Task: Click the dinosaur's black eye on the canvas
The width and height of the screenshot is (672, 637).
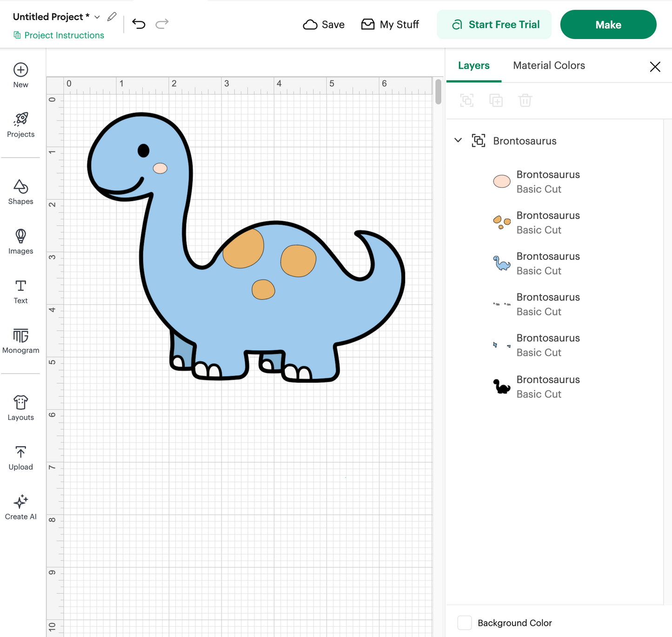Action: tap(143, 151)
